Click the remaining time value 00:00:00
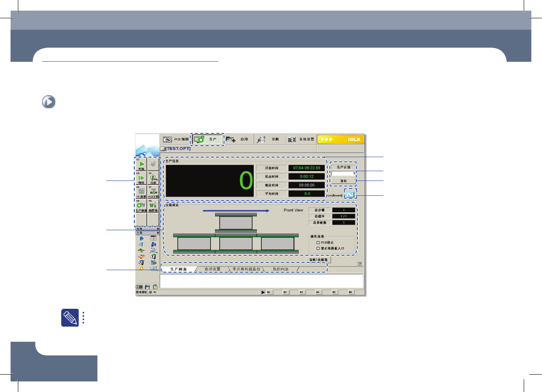Image resolution: width=542 pixels, height=392 pixels. 306,185
